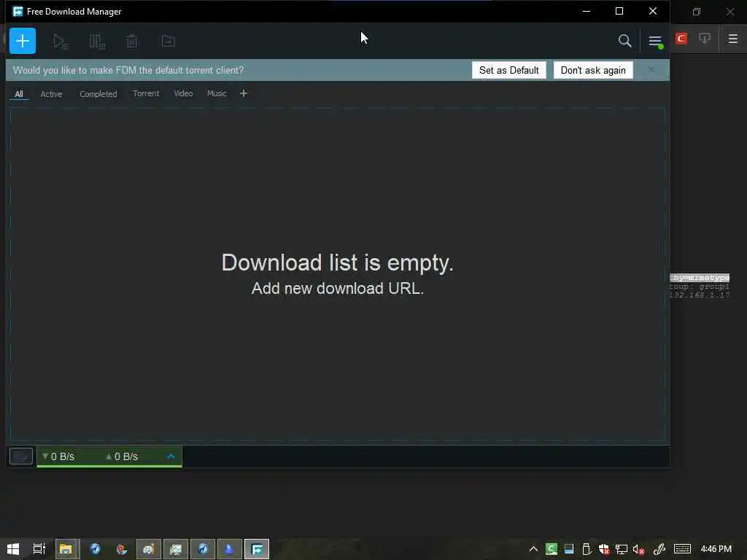
Task: Open the FDM main hamburger menu
Action: (x=656, y=42)
